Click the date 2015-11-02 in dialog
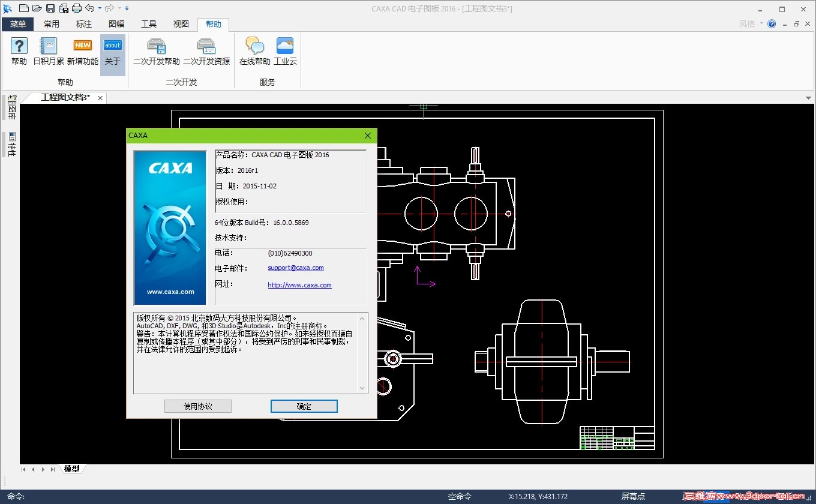This screenshot has width=816, height=504. coord(260,186)
